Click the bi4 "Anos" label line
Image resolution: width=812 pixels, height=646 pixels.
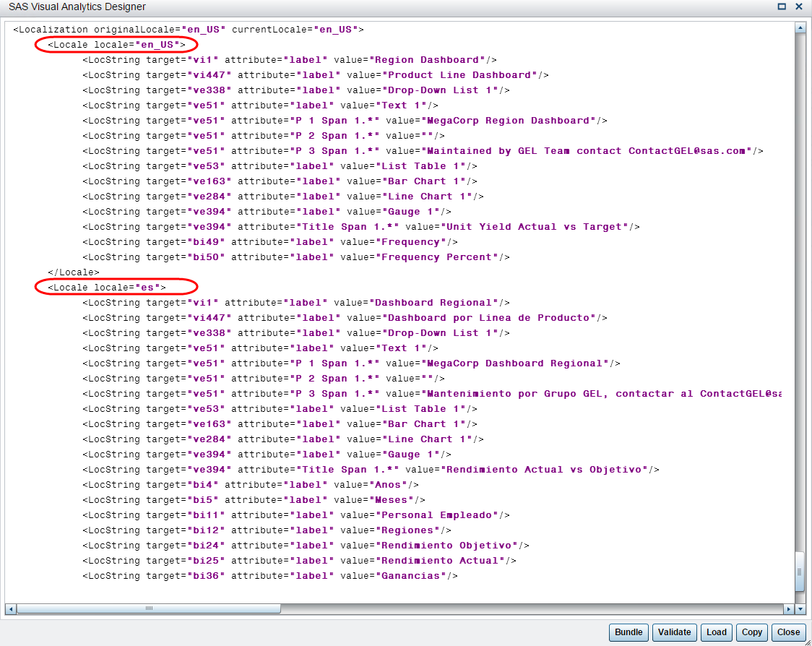pos(251,485)
